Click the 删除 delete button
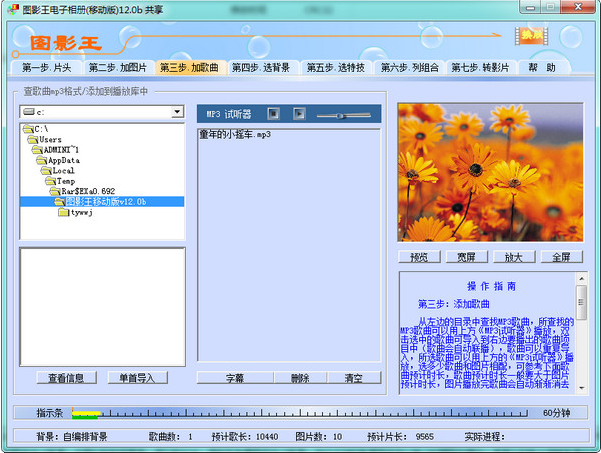The height and width of the screenshot is (453, 601). pos(300,378)
